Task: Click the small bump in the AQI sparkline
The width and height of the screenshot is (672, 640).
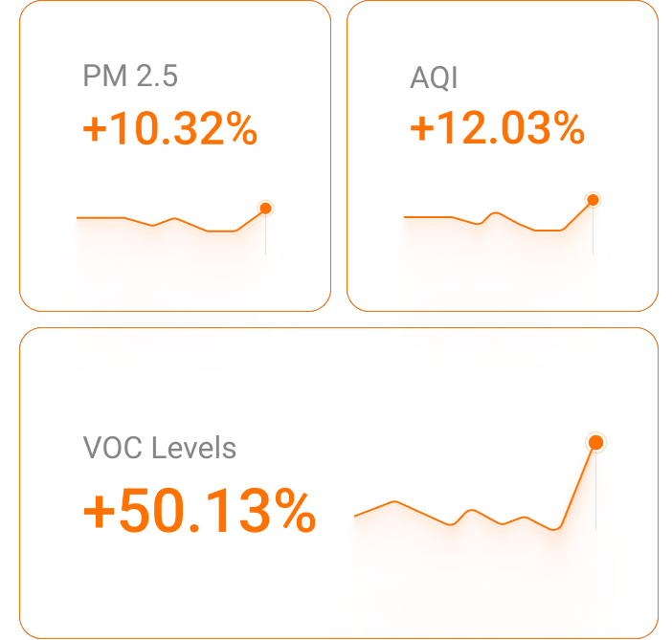Action: tap(495, 212)
